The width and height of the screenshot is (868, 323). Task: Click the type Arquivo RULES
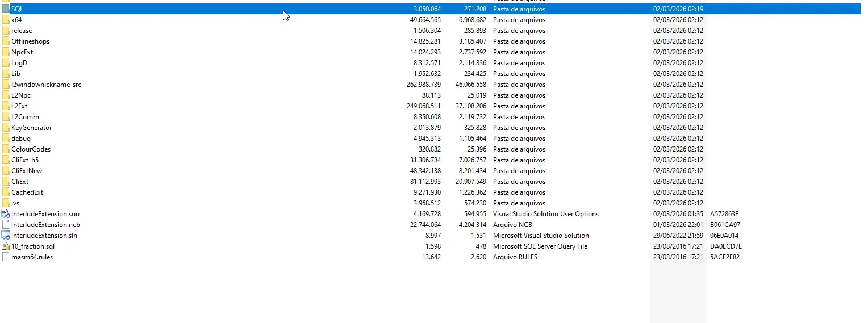click(x=515, y=257)
